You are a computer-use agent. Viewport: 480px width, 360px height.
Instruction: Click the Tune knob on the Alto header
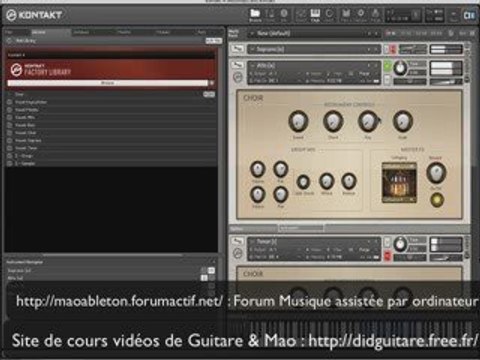399,68
